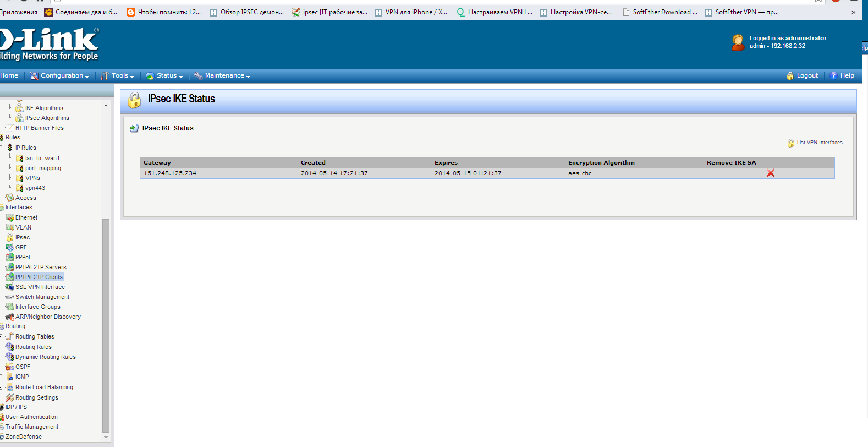Viewport: 868px width, 447px height.
Task: Expand the IP Rules tree node
Action: pos(2,148)
